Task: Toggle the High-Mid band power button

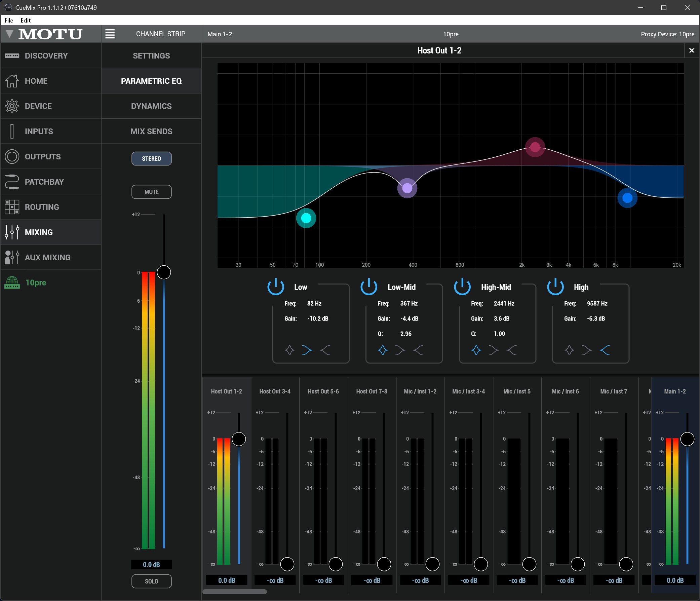Action: click(x=462, y=287)
